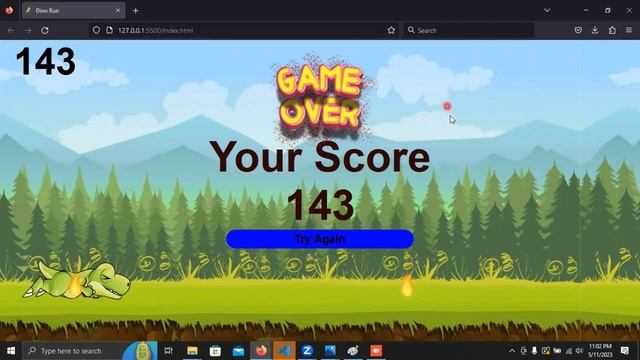Open the Firefox Downloads panel
Image resolution: width=640 pixels, height=360 pixels.
pyautogui.click(x=595, y=30)
